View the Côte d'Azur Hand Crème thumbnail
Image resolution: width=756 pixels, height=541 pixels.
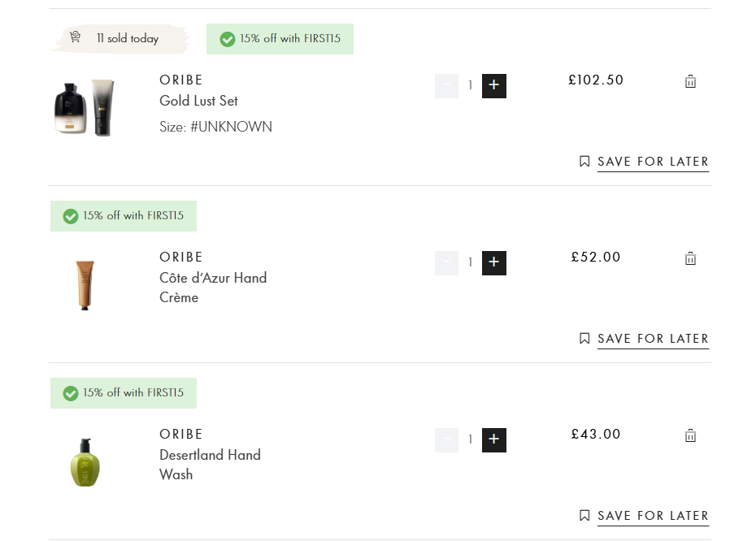(x=85, y=284)
